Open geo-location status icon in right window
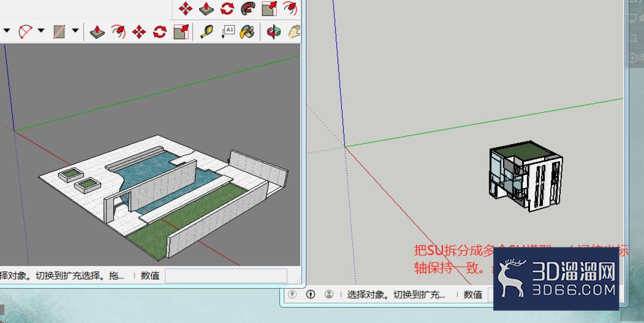The width and height of the screenshot is (644, 323). click(x=292, y=294)
